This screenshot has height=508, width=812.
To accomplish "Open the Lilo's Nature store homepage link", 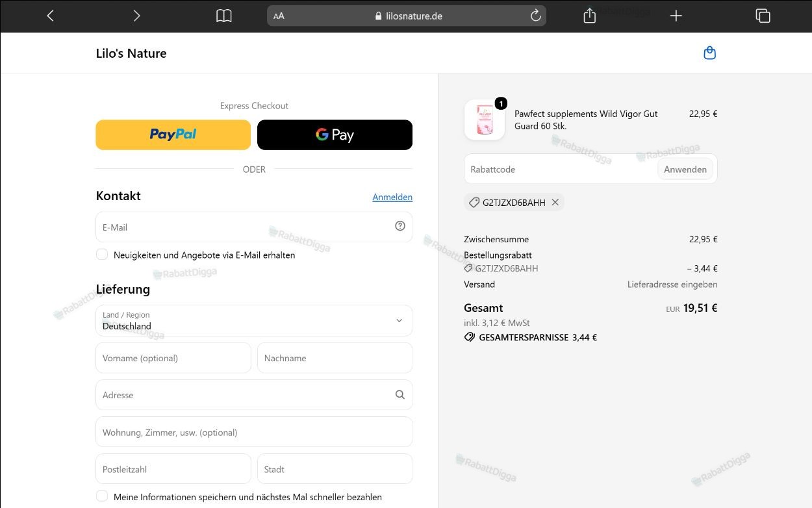I will 131,53.
